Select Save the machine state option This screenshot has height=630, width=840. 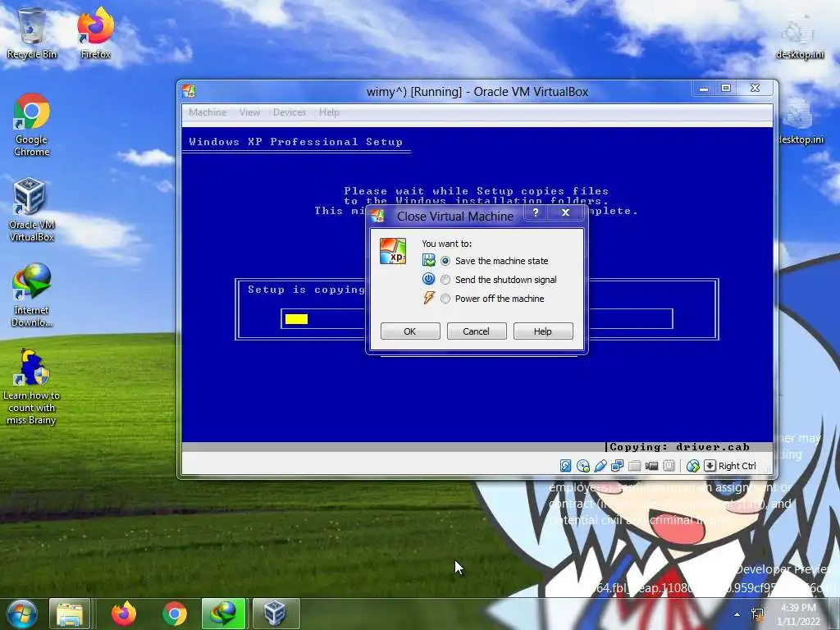click(x=494, y=261)
